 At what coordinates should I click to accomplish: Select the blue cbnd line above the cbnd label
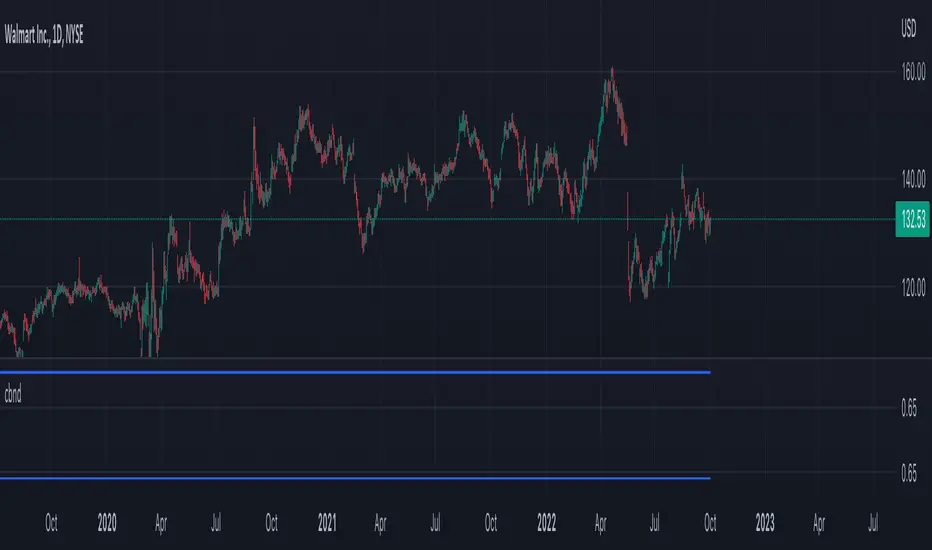[x=355, y=372]
